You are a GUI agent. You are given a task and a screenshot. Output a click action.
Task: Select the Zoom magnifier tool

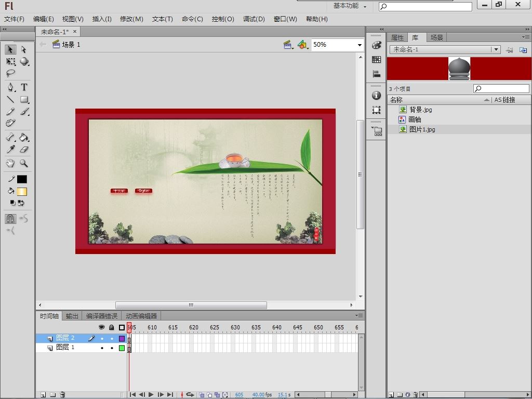[x=24, y=163]
